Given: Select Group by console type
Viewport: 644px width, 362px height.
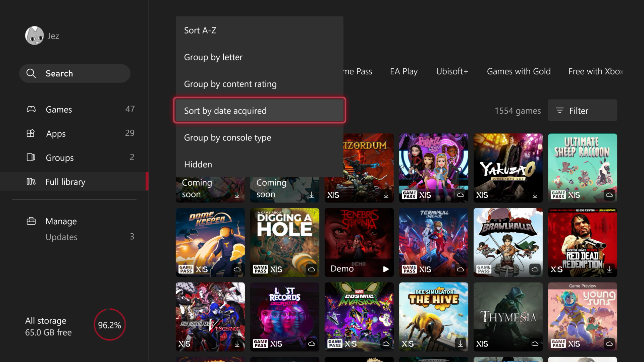Looking at the screenshot, I should 227,137.
